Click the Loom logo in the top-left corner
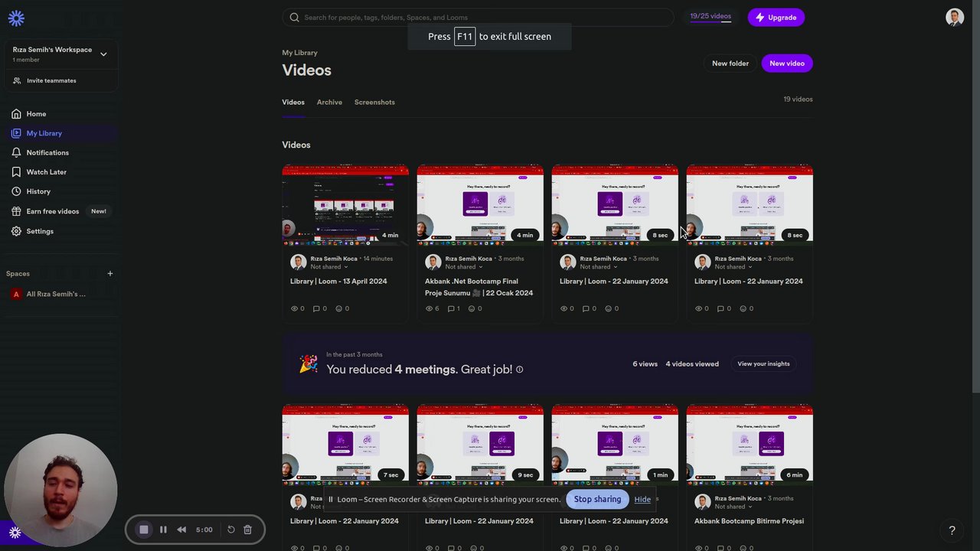This screenshot has width=980, height=551. pyautogui.click(x=16, y=18)
